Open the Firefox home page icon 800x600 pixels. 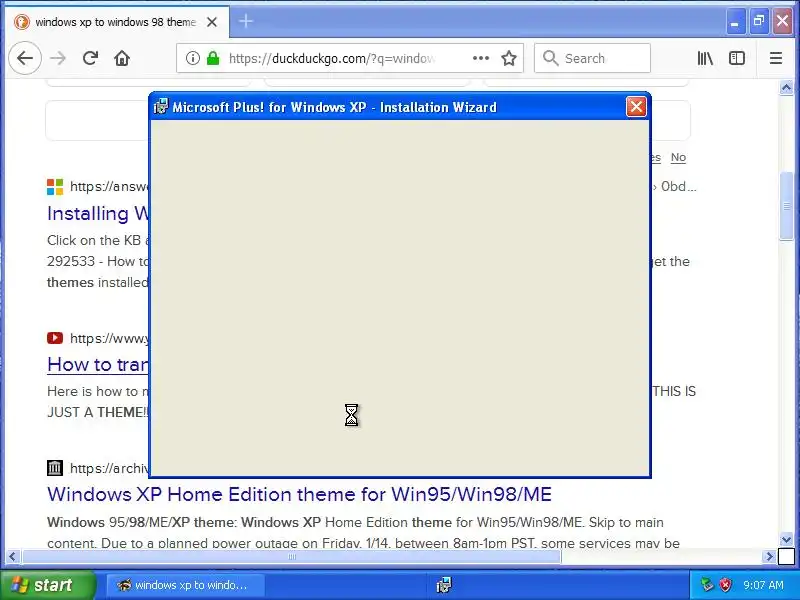click(x=122, y=58)
